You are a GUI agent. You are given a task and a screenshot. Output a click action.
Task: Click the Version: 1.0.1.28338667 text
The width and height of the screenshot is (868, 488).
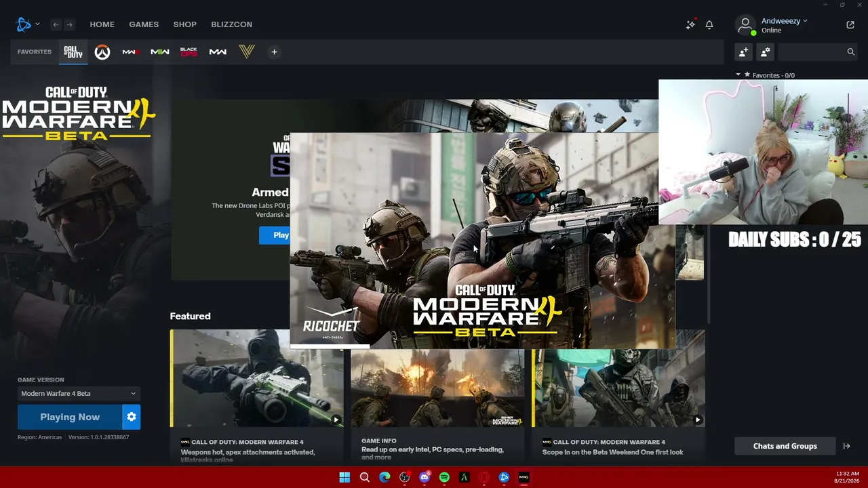click(x=98, y=437)
